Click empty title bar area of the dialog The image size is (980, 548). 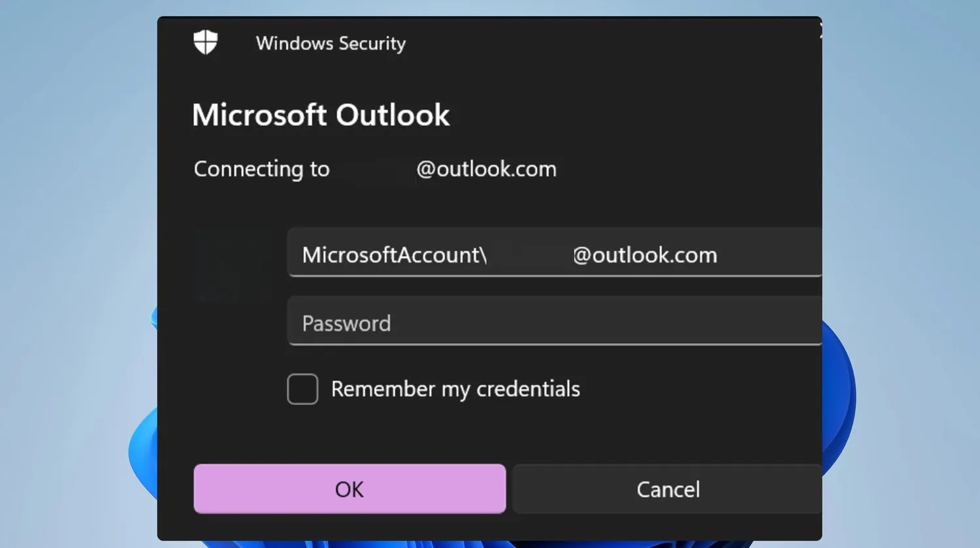click(x=588, y=42)
